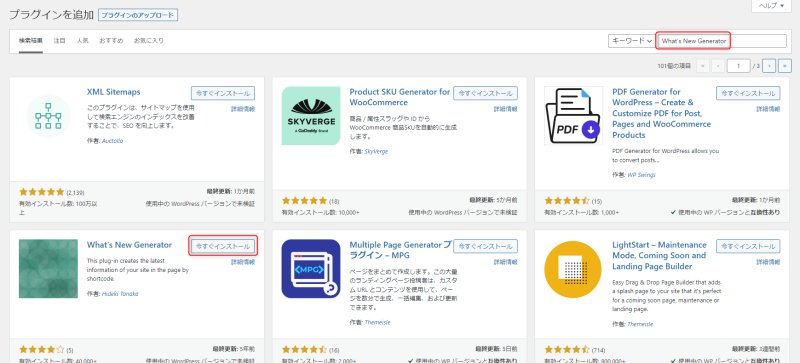Install PDF Generator for WordPress plugin
800x363 pixels.
pos(748,93)
